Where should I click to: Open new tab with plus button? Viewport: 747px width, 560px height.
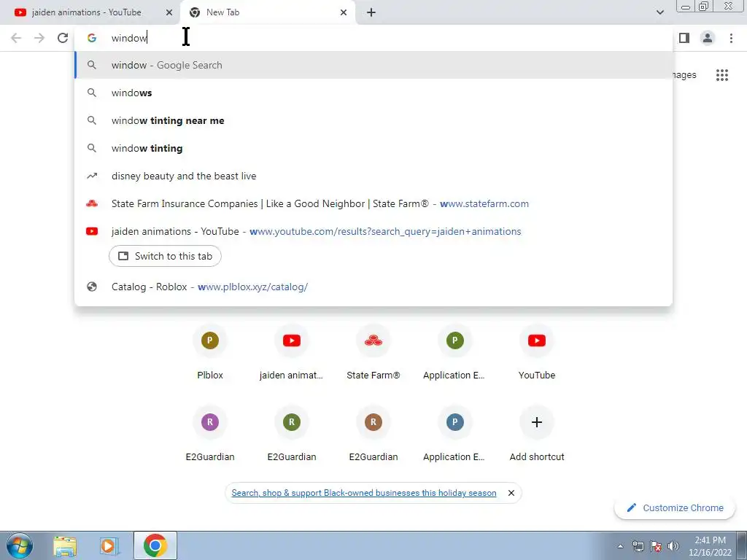(371, 12)
